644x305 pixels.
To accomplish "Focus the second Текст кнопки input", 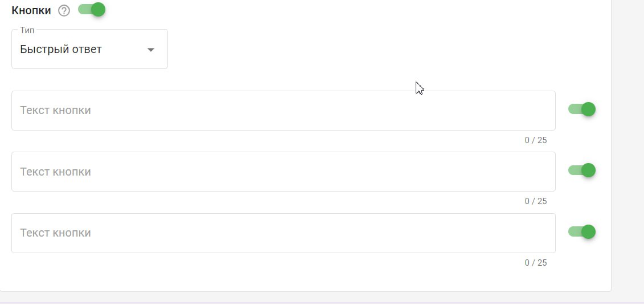I will pyautogui.click(x=283, y=172).
